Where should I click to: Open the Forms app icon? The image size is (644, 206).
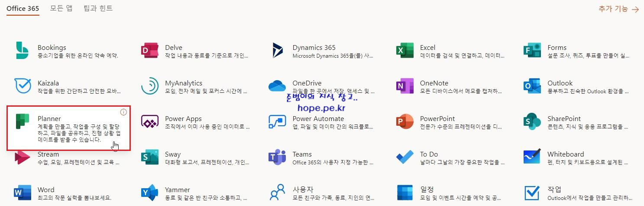tap(532, 51)
